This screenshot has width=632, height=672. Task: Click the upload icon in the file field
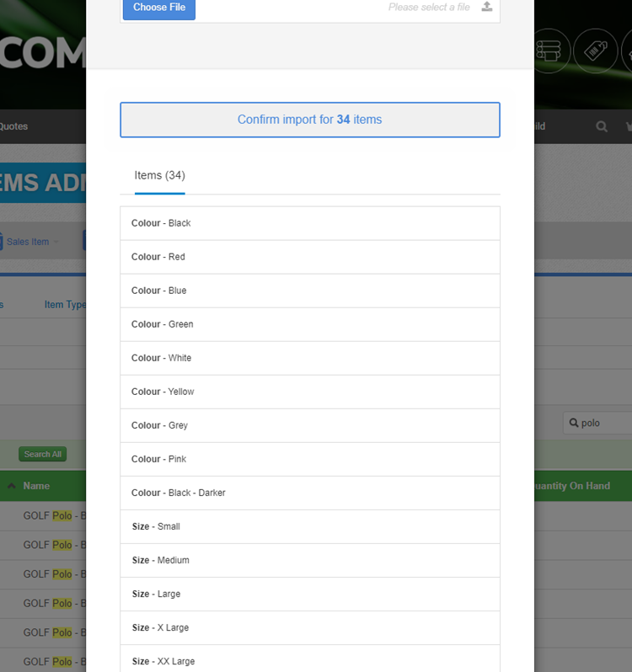(x=487, y=7)
